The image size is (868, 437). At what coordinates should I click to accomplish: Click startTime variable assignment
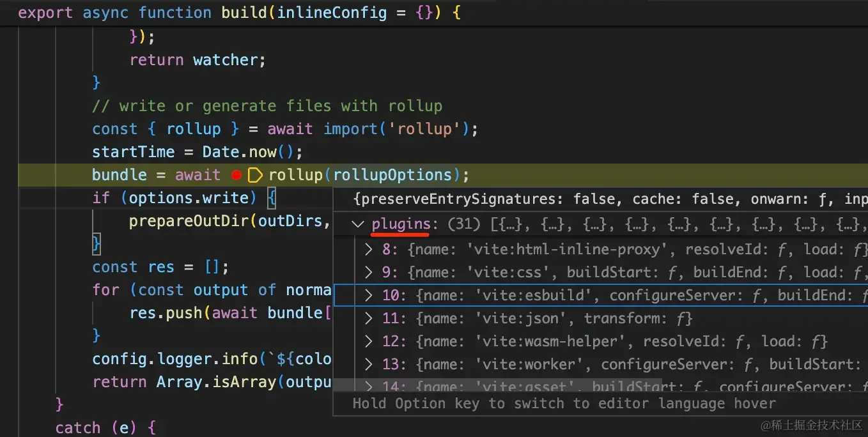(x=133, y=152)
